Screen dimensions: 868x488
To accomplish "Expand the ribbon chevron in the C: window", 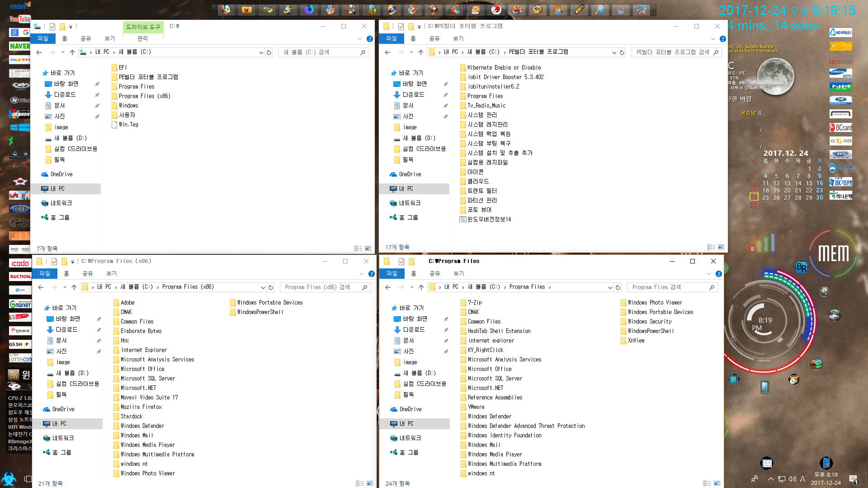I will pos(360,39).
